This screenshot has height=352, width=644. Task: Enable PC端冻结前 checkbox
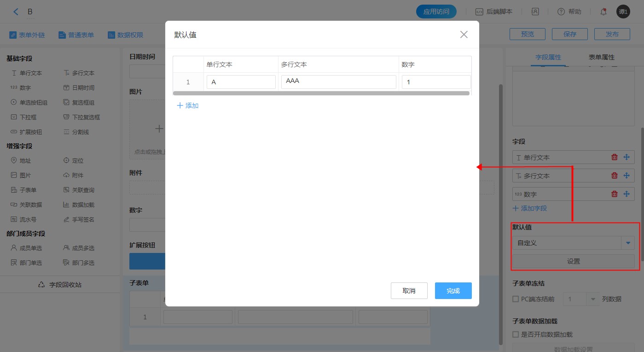[x=516, y=299]
